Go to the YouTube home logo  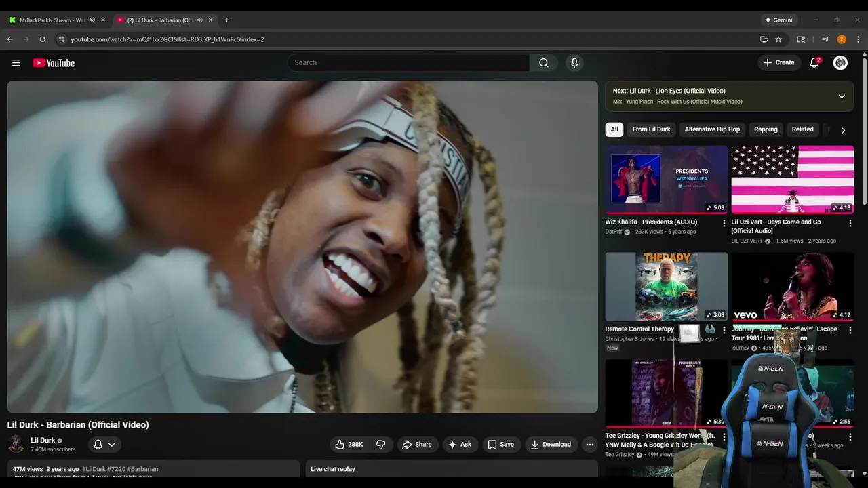coord(54,63)
